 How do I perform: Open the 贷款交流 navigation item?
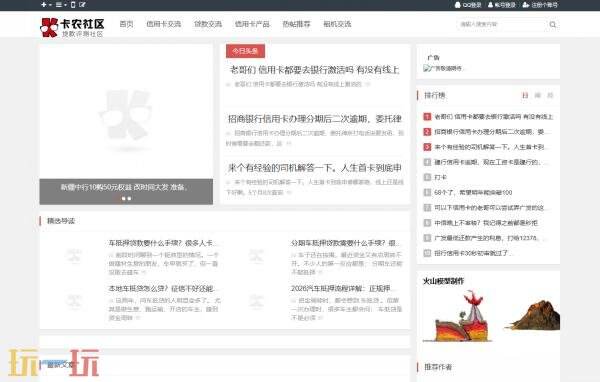[x=208, y=24]
